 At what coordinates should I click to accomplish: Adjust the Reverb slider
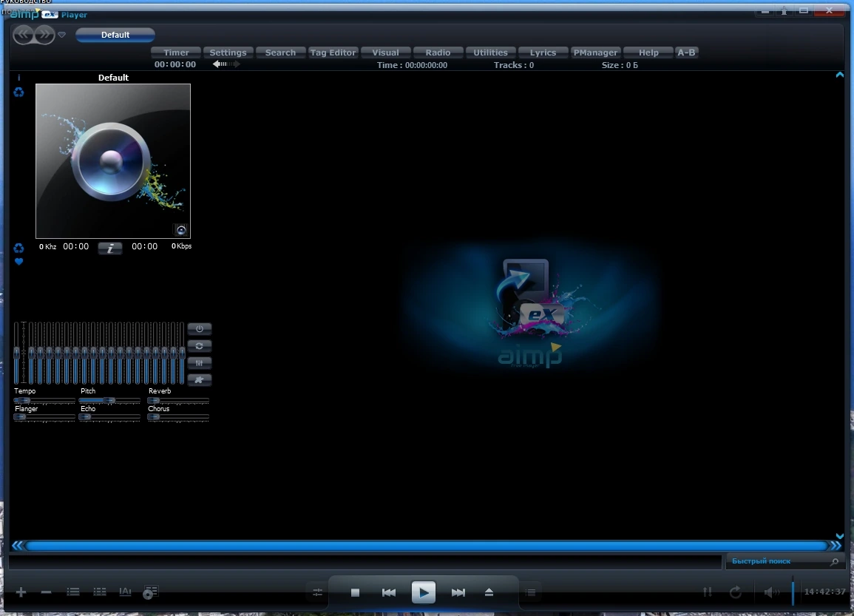click(x=178, y=400)
